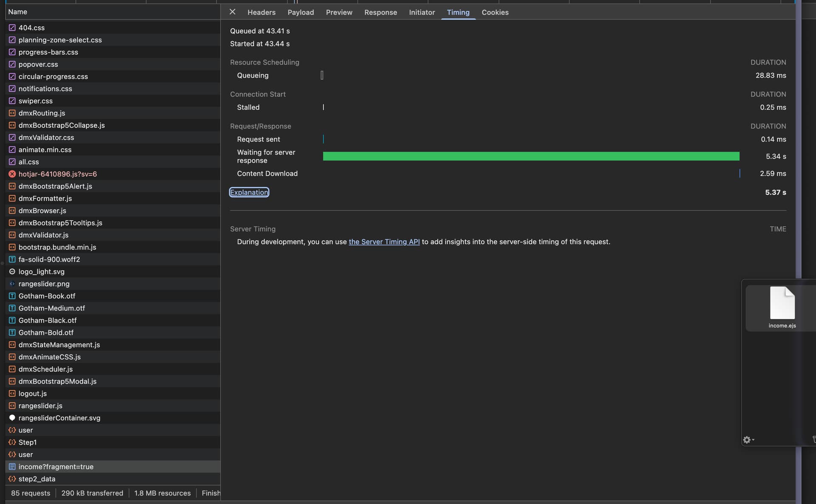
Task: Click the red error icon next to hotjar script
Action: click(x=12, y=174)
